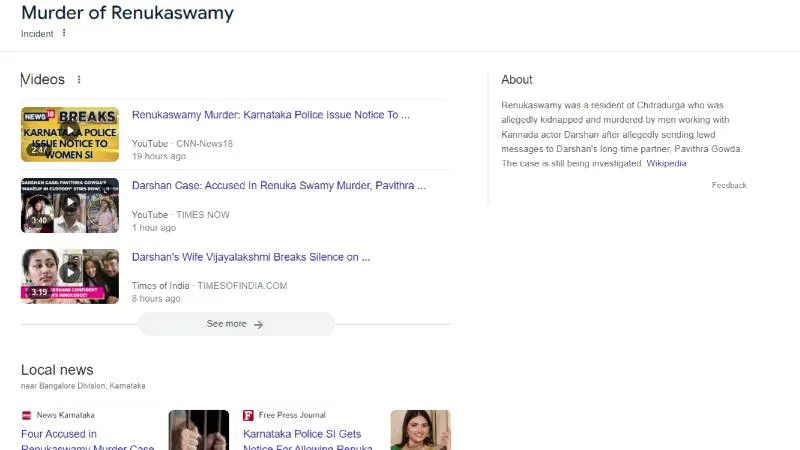Click 'Times of India · TIMESOFINDIA.COM' source text
The image size is (800, 450).
209,286
